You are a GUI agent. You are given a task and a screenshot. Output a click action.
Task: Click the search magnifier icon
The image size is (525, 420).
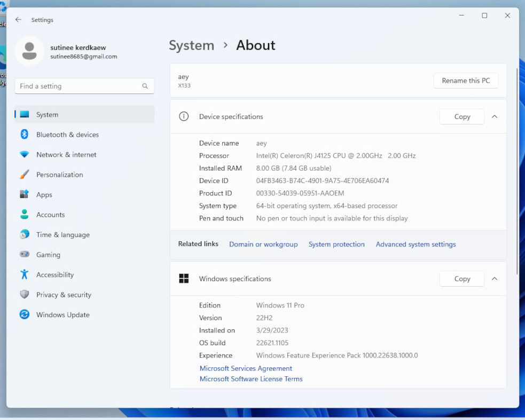[x=145, y=86]
